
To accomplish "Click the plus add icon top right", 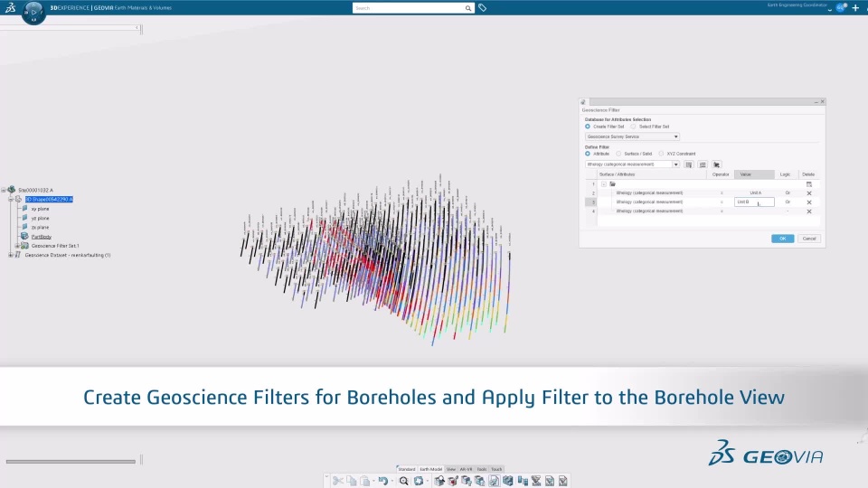I will click(x=856, y=8).
